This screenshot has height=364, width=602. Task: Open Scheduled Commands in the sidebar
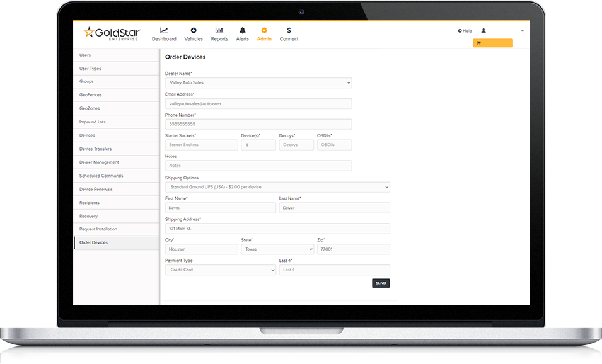[x=117, y=176]
